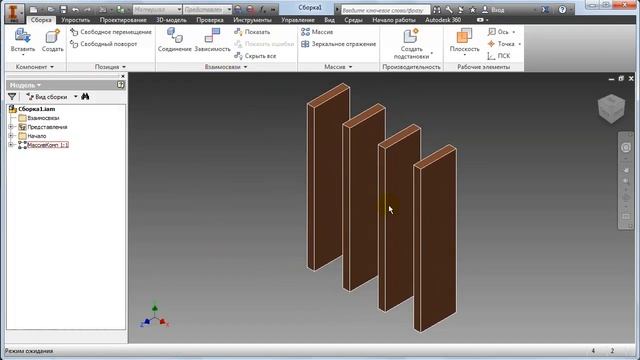Close the model browser panel
Screen dimensions: 640x360
pos(123,76)
